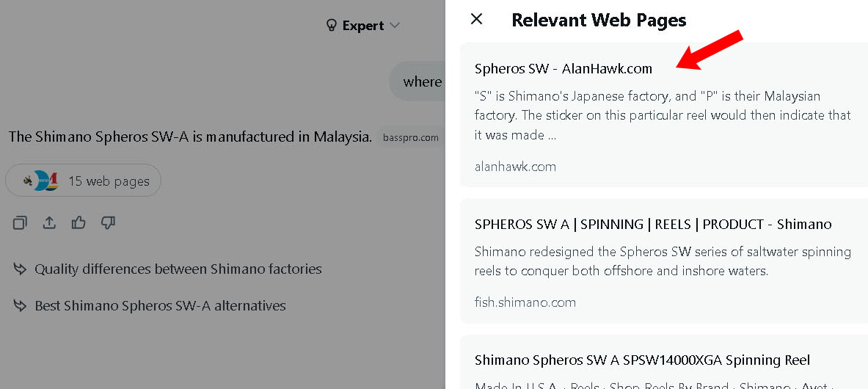Click the fish.shimano.com domain link

[x=525, y=302]
